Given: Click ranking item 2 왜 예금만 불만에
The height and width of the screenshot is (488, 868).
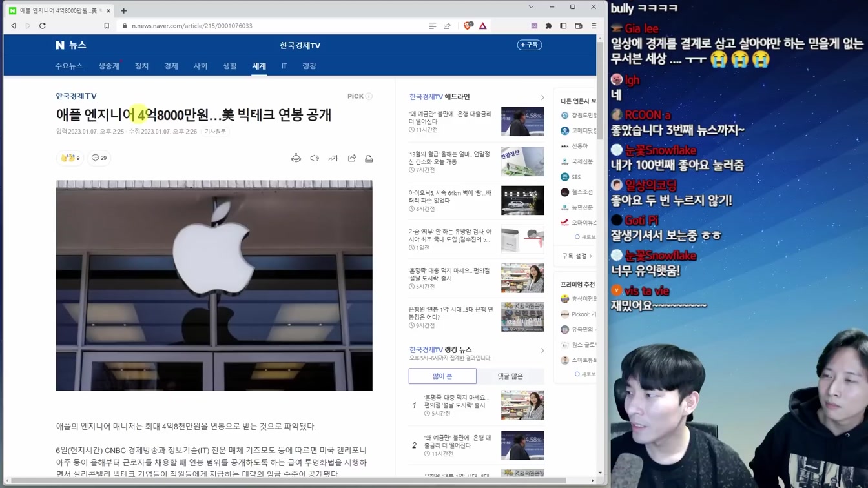Looking at the screenshot, I should 458,442.
